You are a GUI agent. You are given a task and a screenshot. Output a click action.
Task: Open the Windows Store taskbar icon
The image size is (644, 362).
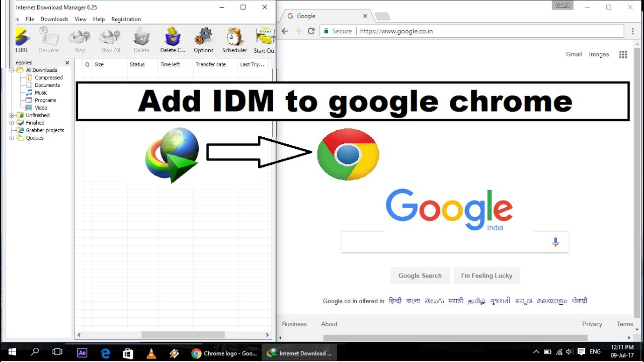click(x=128, y=353)
